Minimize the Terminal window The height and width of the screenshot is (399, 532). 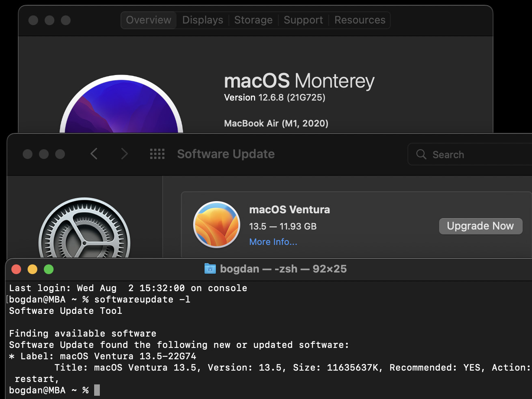pos(32,269)
